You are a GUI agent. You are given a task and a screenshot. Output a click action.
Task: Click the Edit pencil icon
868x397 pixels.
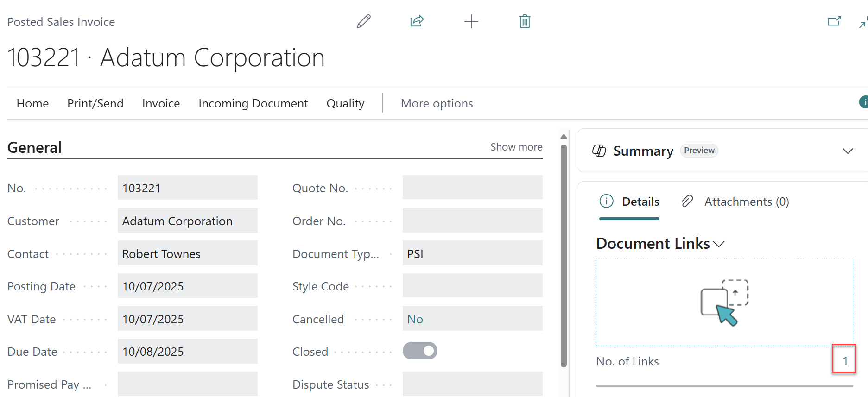pyautogui.click(x=364, y=21)
